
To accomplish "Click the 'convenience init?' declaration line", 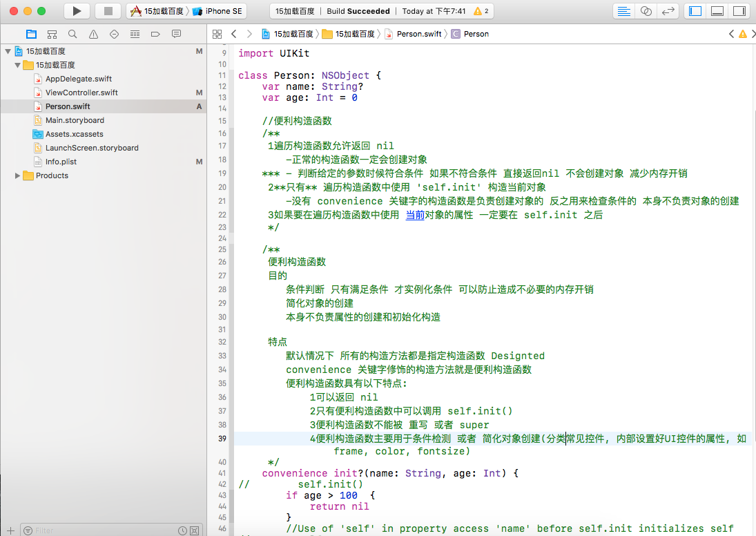I will 390,473.
